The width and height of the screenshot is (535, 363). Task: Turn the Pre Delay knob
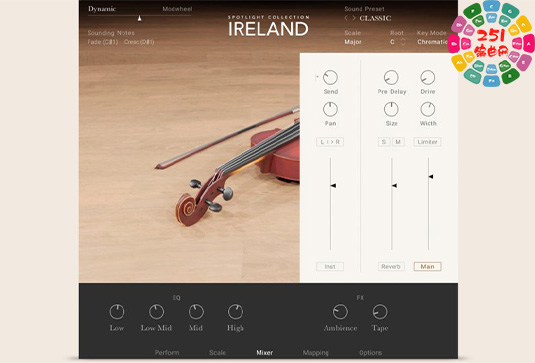click(x=391, y=77)
